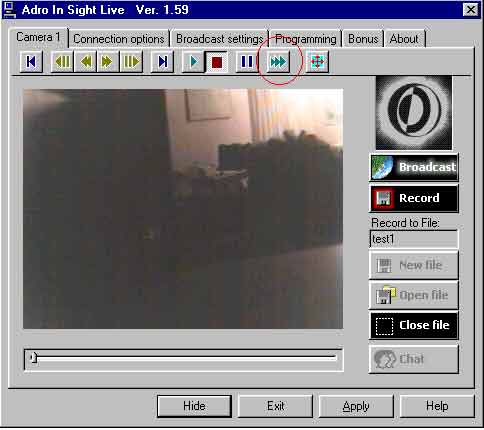The height and width of the screenshot is (430, 484).
Task: Stop playback with the red square button
Action: (x=217, y=62)
